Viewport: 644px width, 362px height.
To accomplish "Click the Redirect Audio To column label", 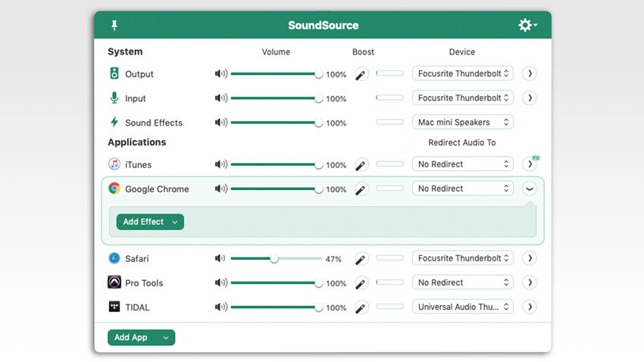I will [462, 142].
